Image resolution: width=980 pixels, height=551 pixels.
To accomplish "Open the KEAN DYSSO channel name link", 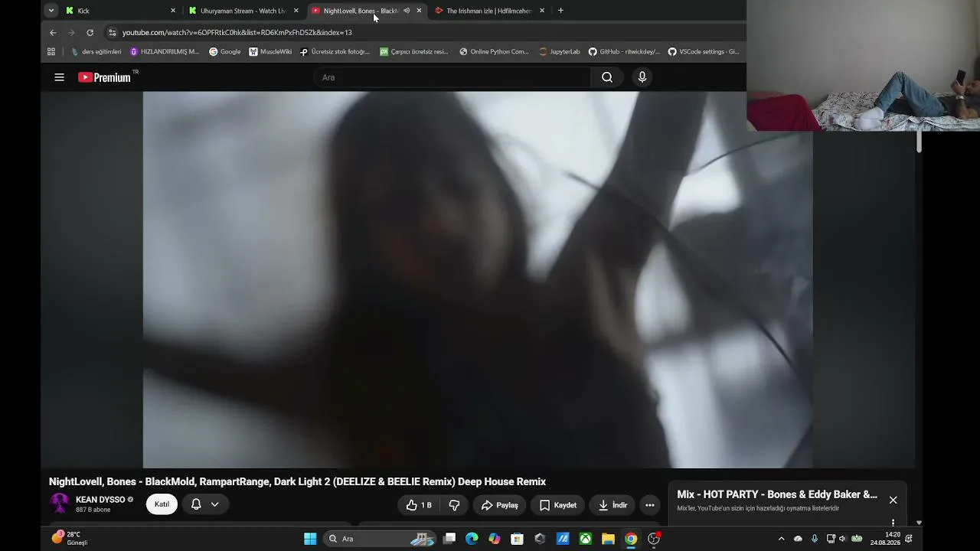I will pyautogui.click(x=100, y=500).
